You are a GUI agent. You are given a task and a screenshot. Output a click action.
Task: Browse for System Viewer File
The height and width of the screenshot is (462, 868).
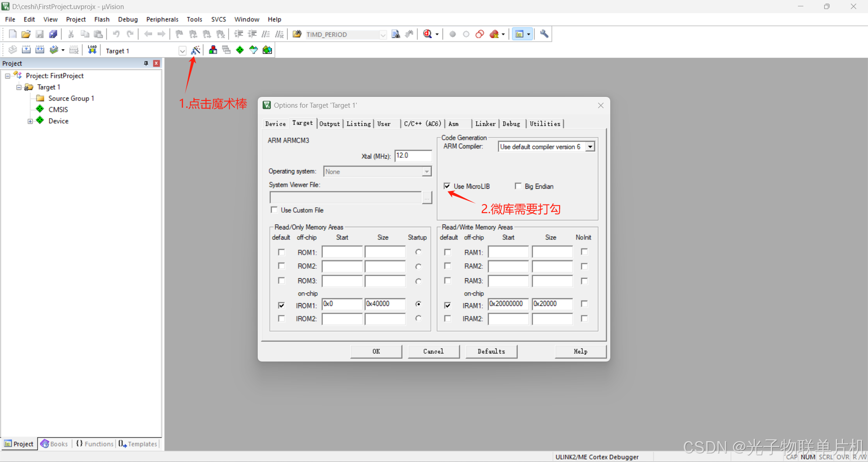point(427,198)
